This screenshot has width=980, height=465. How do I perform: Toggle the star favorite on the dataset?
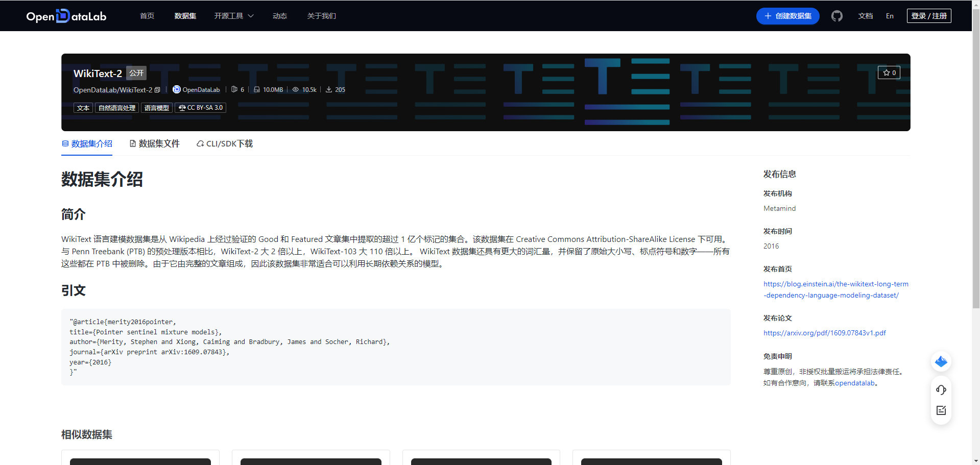click(x=889, y=72)
